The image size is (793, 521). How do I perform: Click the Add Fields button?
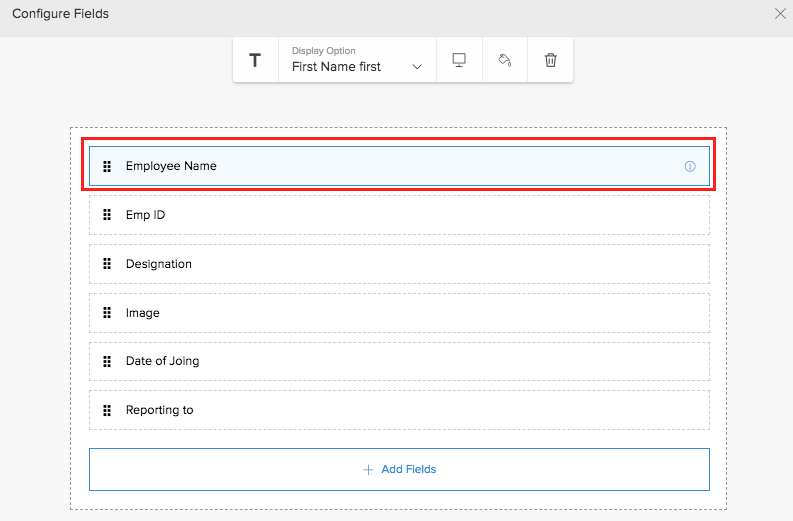pos(400,469)
